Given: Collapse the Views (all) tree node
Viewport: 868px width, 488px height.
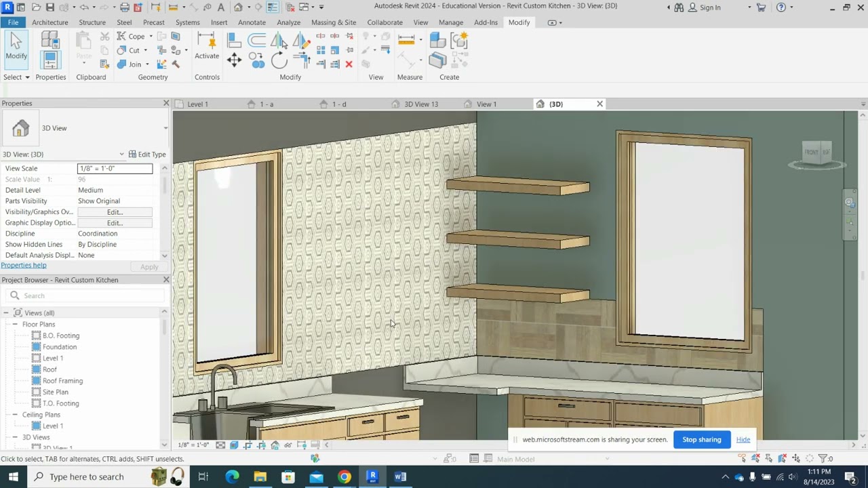Looking at the screenshot, I should click(6, 313).
